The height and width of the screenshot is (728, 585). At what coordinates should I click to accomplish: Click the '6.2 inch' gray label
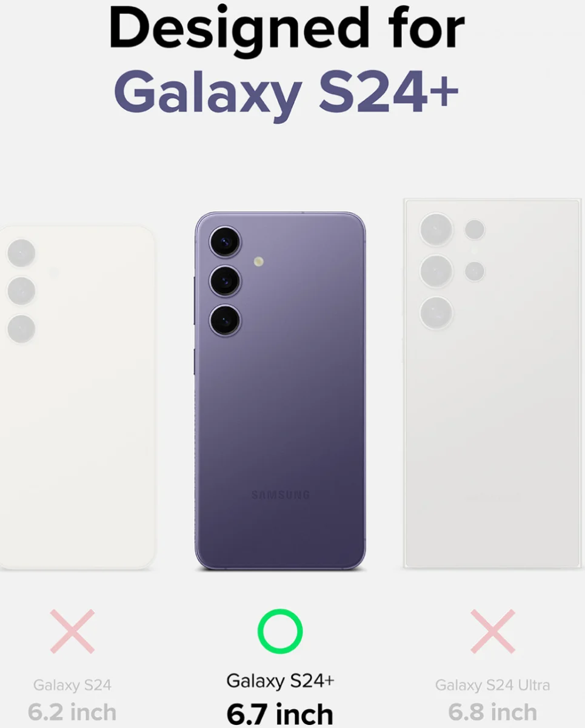pos(72,712)
